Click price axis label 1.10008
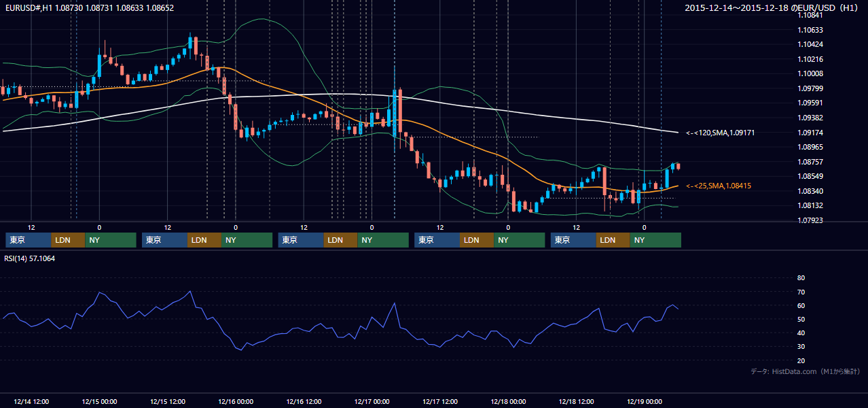Image resolution: width=868 pixels, height=408 pixels. 810,73
